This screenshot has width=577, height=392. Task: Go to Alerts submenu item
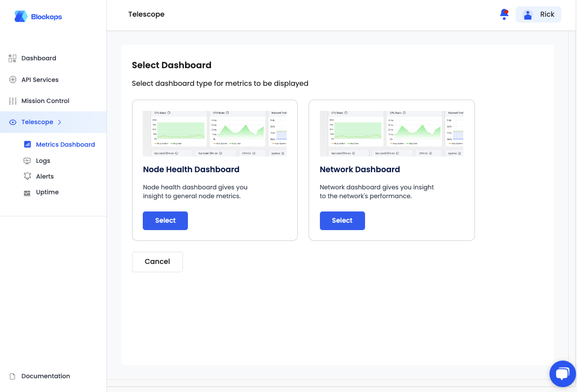(x=45, y=176)
